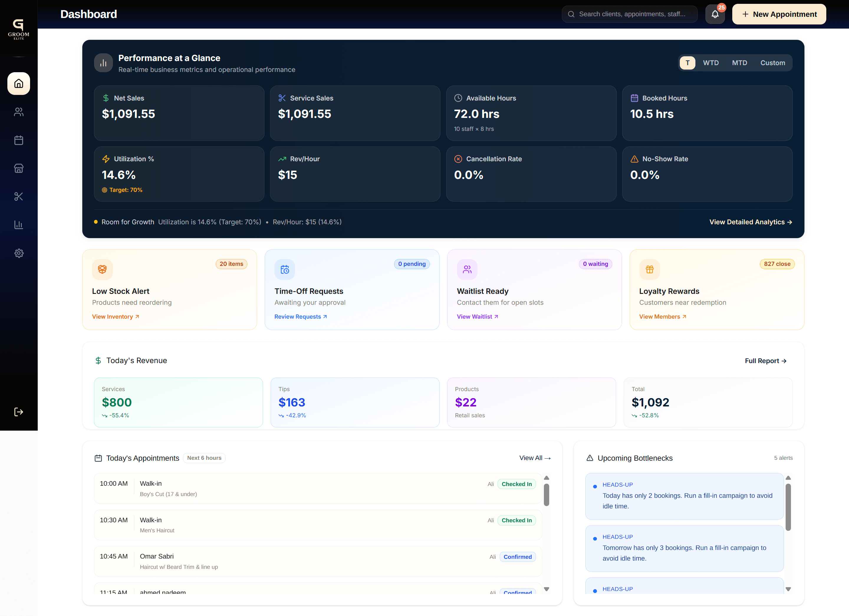The width and height of the screenshot is (849, 616).
Task: Click the appointments list scroll up arrow
Action: (547, 478)
